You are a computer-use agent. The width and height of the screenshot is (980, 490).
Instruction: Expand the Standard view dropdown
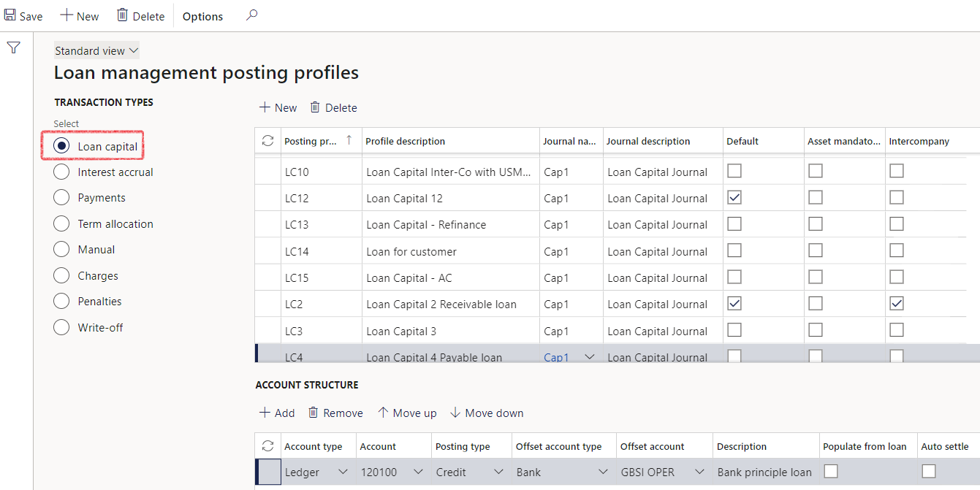96,51
